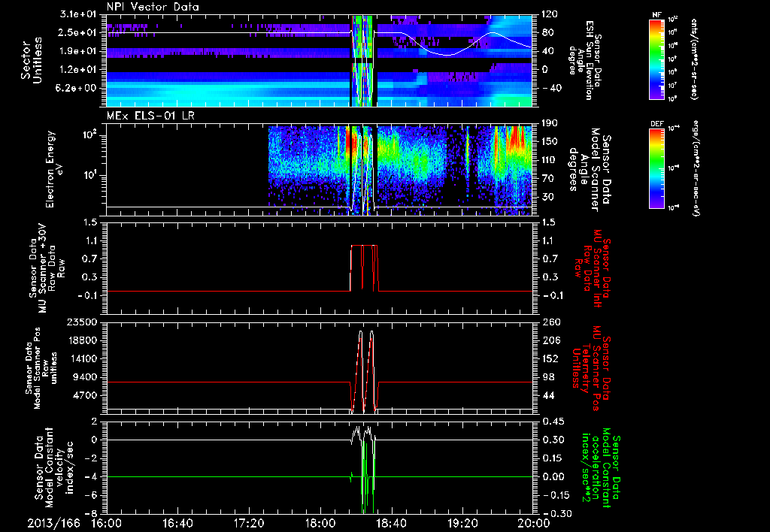Click the '9400' scanner position tick label
The width and height of the screenshot is (770, 532).
(86, 377)
